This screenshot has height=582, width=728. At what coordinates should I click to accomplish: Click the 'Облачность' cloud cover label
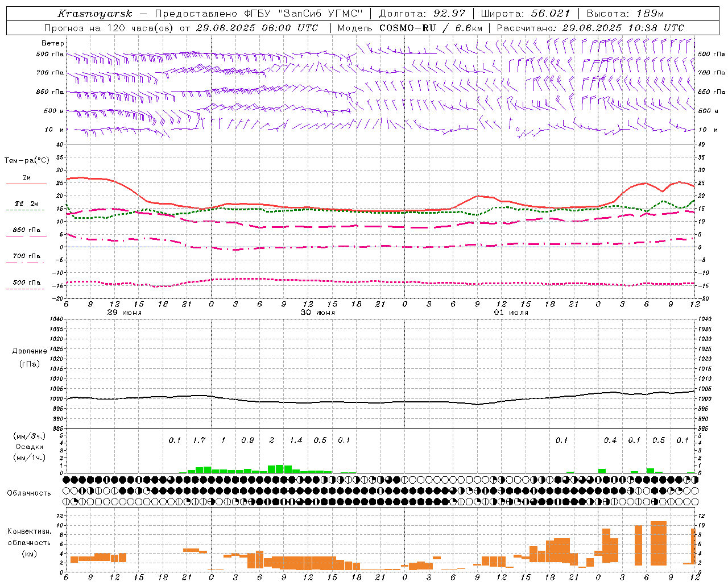[x=29, y=493]
